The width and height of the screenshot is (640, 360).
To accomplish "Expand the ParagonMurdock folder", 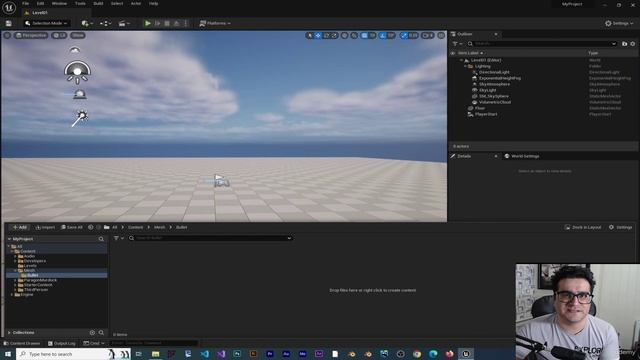I will tap(16, 280).
